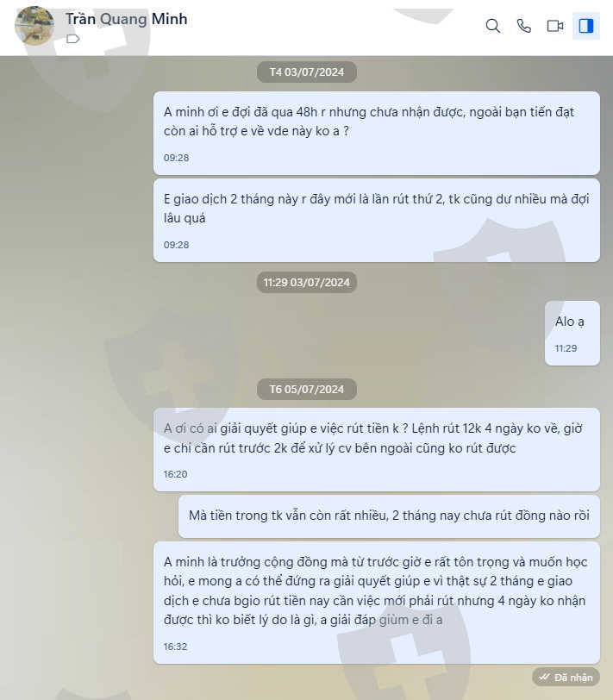Click the T4 03/07/2024 date separator

[x=307, y=72]
